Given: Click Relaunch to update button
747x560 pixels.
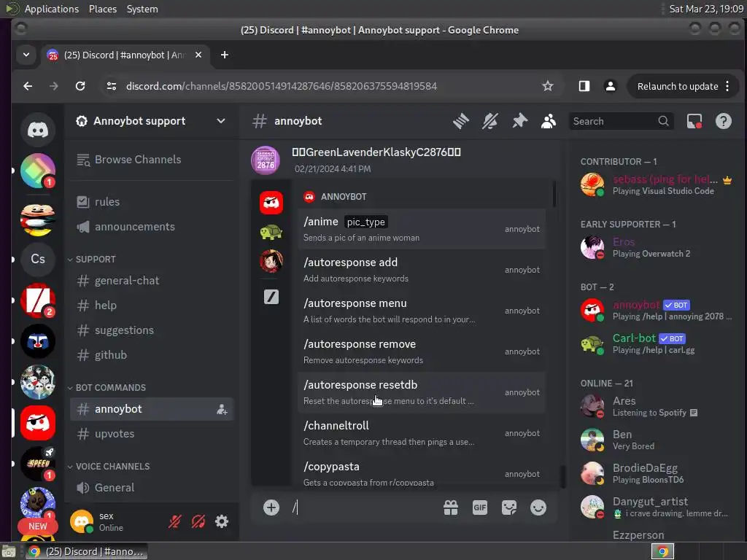Looking at the screenshot, I should click(683, 86).
